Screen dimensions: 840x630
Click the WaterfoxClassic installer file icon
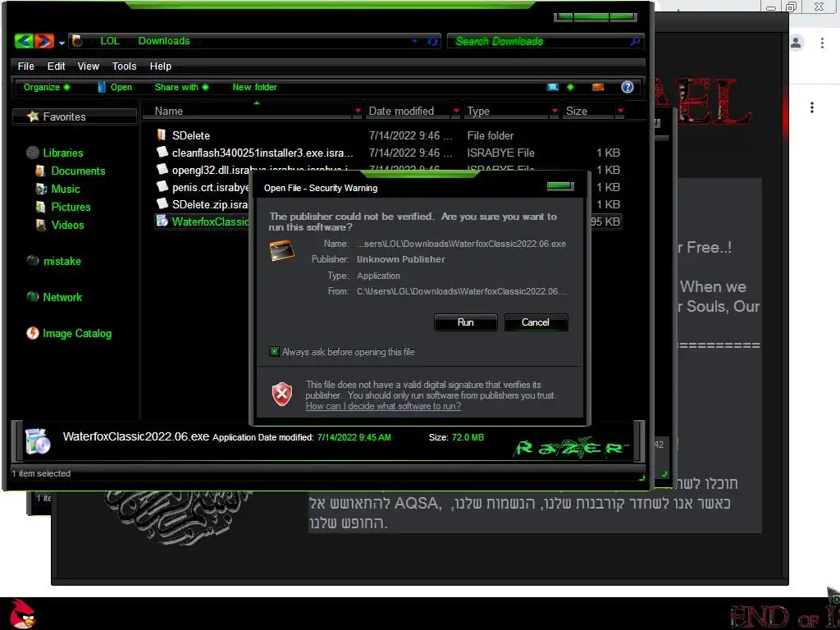click(x=162, y=221)
